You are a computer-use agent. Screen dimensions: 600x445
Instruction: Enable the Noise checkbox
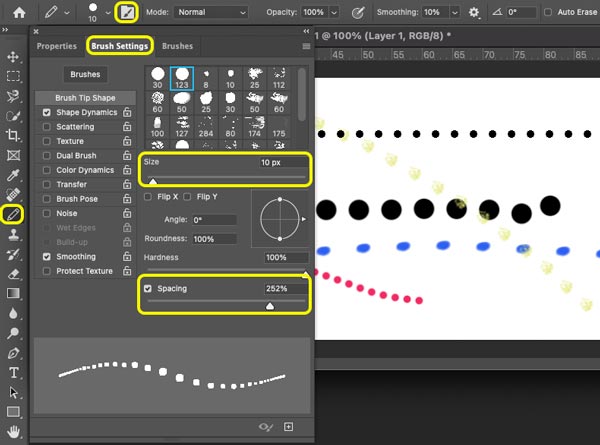click(x=47, y=213)
